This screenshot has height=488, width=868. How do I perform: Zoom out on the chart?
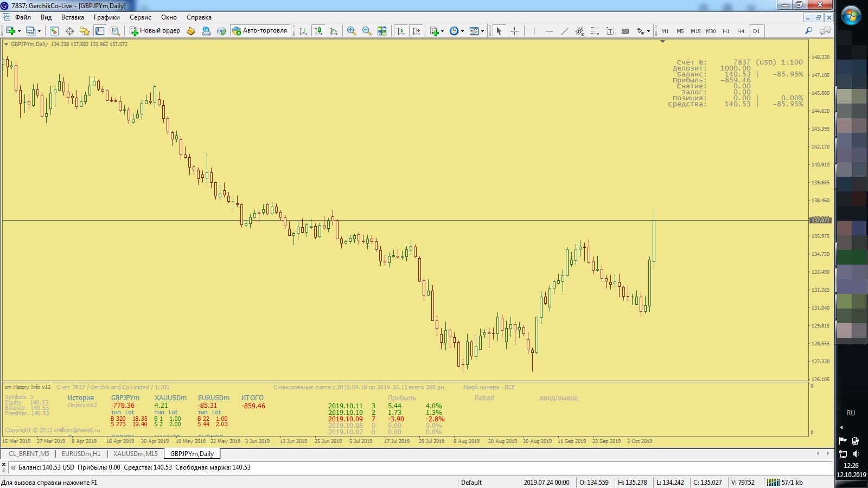[x=367, y=31]
